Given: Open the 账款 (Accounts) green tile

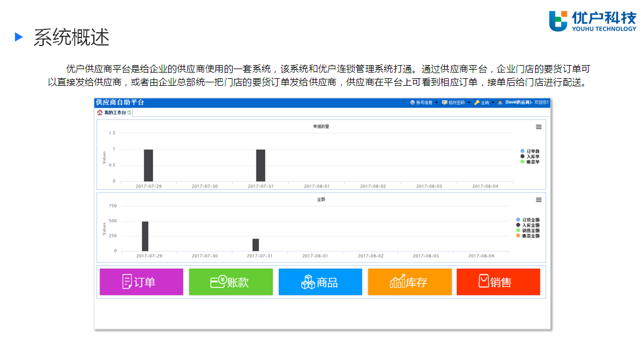Looking at the screenshot, I should [230, 282].
